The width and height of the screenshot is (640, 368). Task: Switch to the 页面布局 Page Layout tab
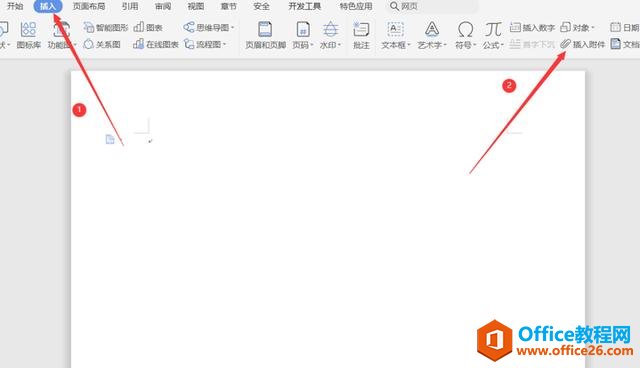point(89,6)
